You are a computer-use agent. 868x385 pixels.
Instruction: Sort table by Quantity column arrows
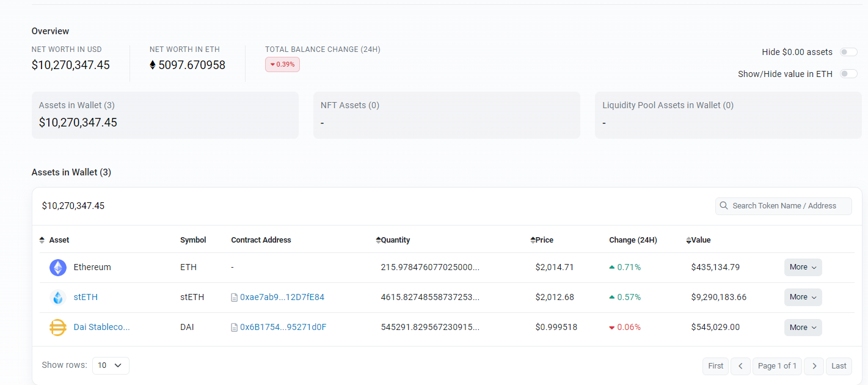pyautogui.click(x=378, y=240)
